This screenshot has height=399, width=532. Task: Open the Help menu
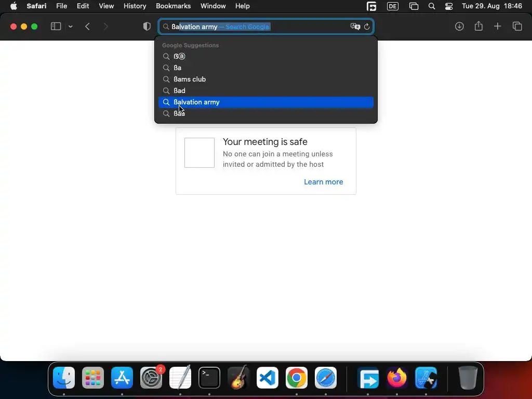coord(242,6)
